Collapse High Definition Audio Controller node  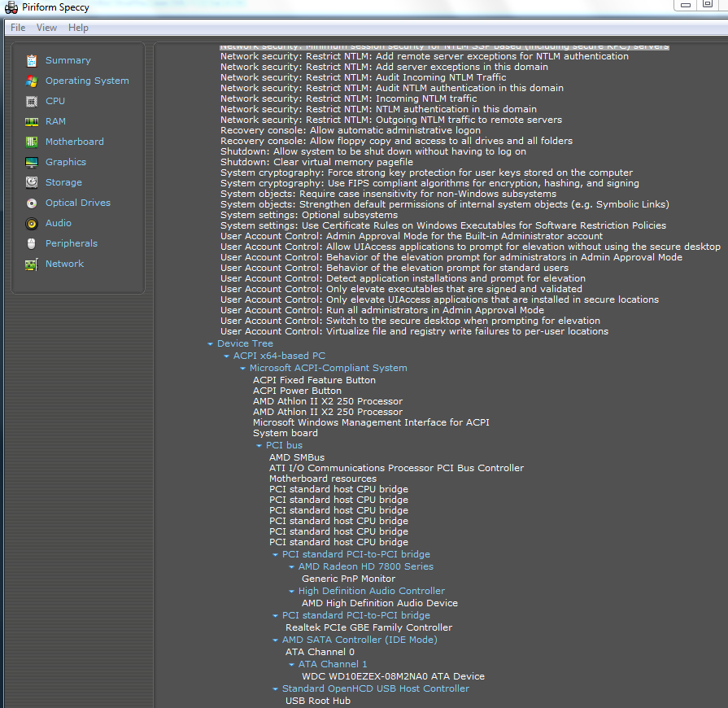pos(291,592)
